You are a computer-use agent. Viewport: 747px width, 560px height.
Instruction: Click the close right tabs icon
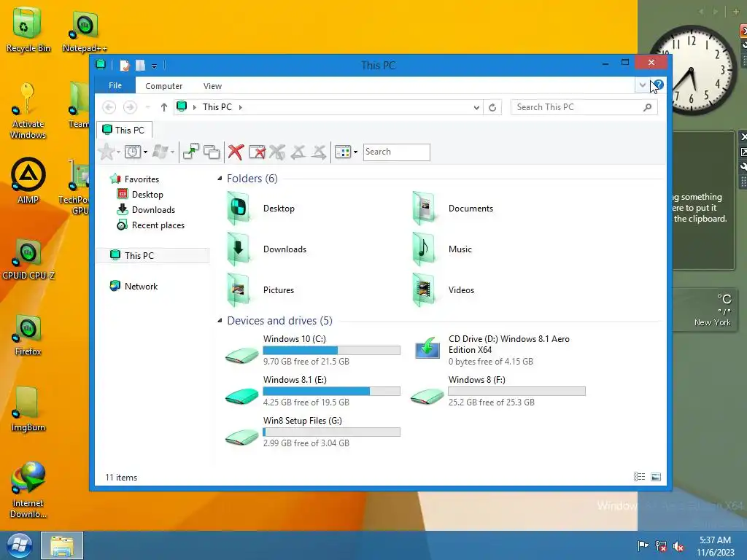coord(320,152)
